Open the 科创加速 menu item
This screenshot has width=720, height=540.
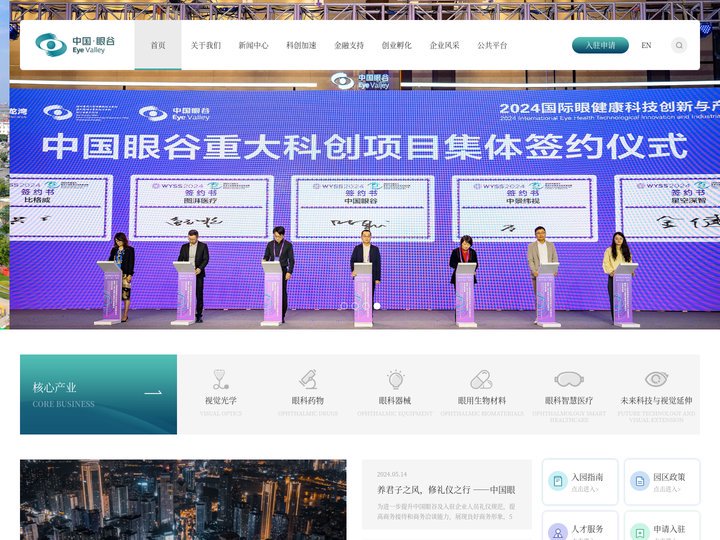(301, 45)
